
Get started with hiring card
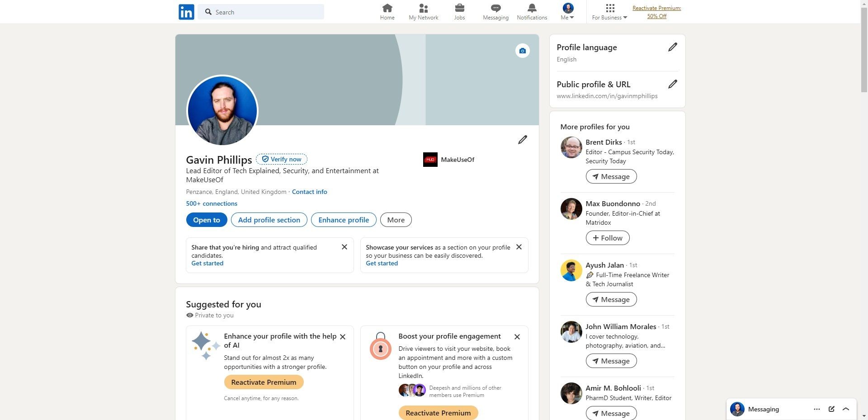(207, 263)
